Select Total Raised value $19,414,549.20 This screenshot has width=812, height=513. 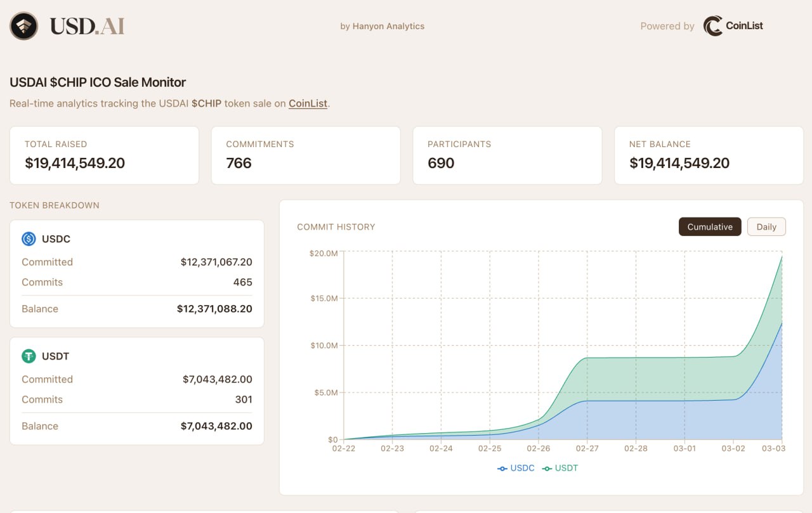pyautogui.click(x=75, y=164)
